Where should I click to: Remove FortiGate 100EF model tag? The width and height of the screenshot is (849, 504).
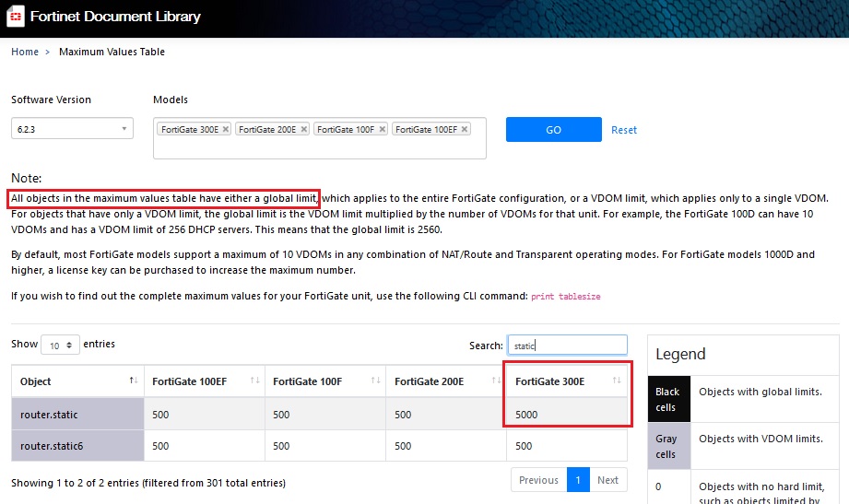pyautogui.click(x=464, y=129)
